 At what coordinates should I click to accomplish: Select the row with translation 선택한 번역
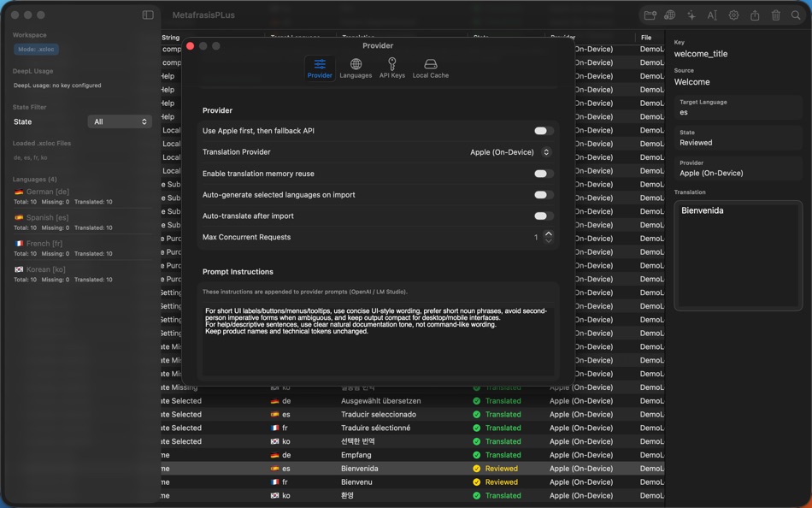[413, 441]
